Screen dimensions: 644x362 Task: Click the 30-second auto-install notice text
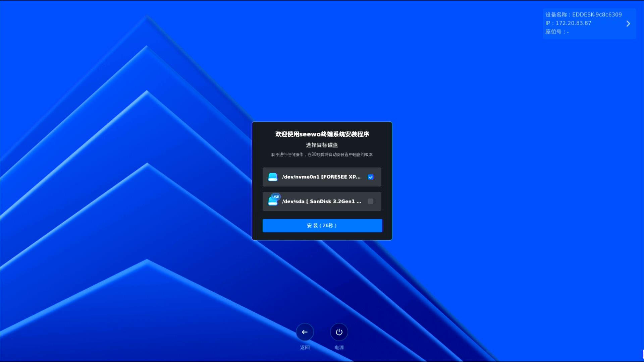point(322,155)
